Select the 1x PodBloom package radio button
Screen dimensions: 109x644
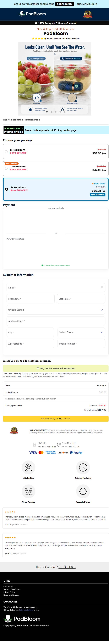click(x=6, y=151)
